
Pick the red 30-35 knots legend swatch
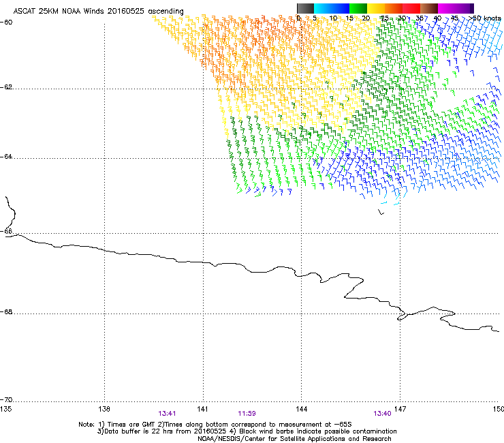pos(411,8)
